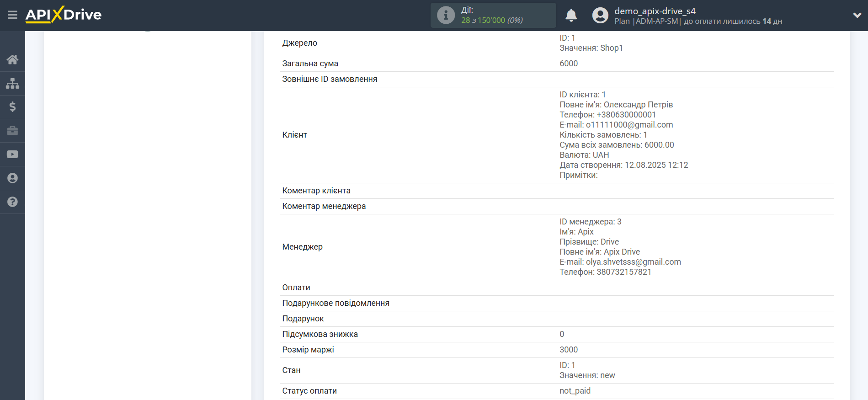868x400 pixels.
Task: Select the payment status not_paid
Action: [575, 391]
